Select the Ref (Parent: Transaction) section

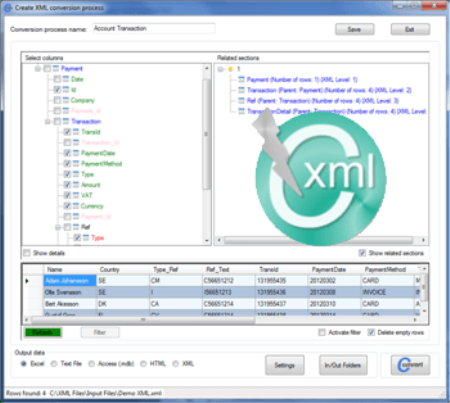323,101
